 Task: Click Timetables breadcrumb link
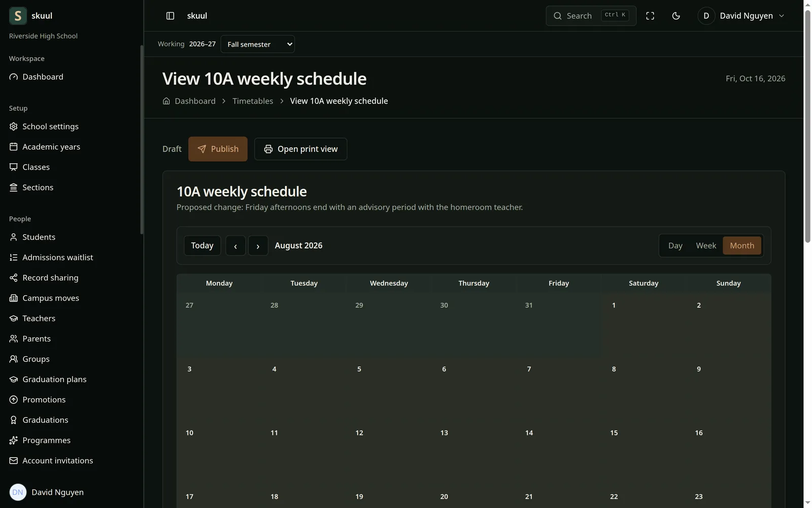click(253, 101)
